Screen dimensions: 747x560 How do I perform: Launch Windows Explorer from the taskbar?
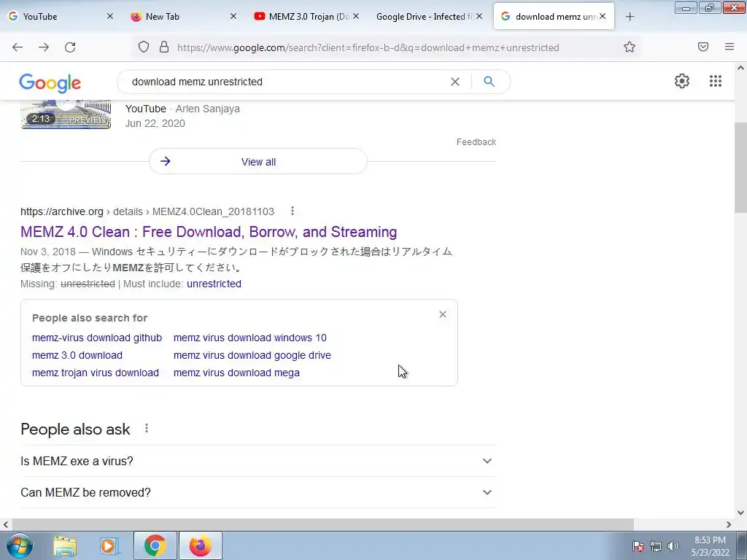(65, 546)
